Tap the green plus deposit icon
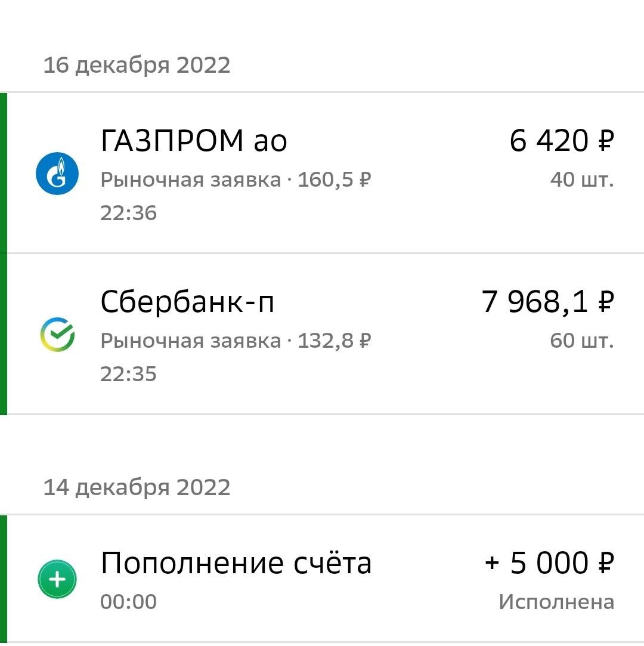 coord(57,579)
